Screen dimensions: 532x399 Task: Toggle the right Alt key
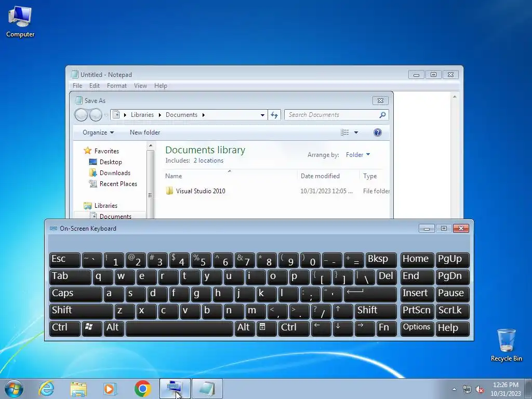click(x=245, y=328)
